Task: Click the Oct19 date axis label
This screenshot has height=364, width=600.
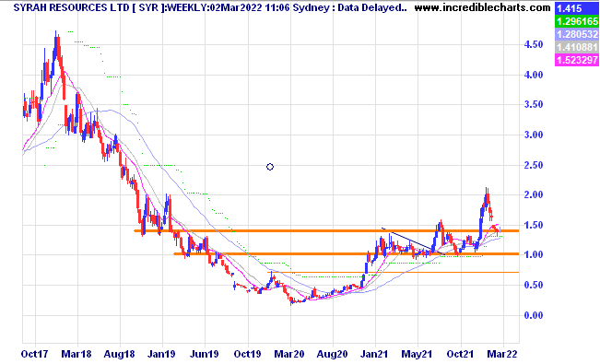Action: click(248, 354)
